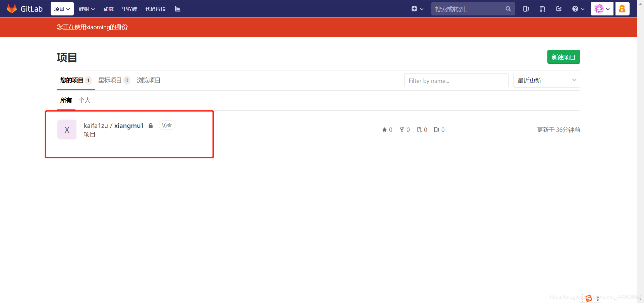The width and height of the screenshot is (644, 303).
Task: Click the project description 项目
Action: pyautogui.click(x=90, y=135)
